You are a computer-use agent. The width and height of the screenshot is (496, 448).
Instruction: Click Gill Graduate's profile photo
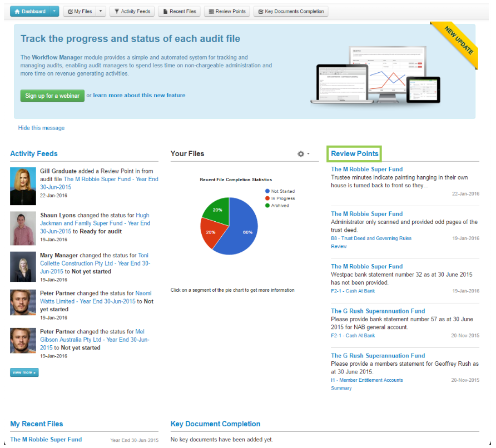click(23, 186)
